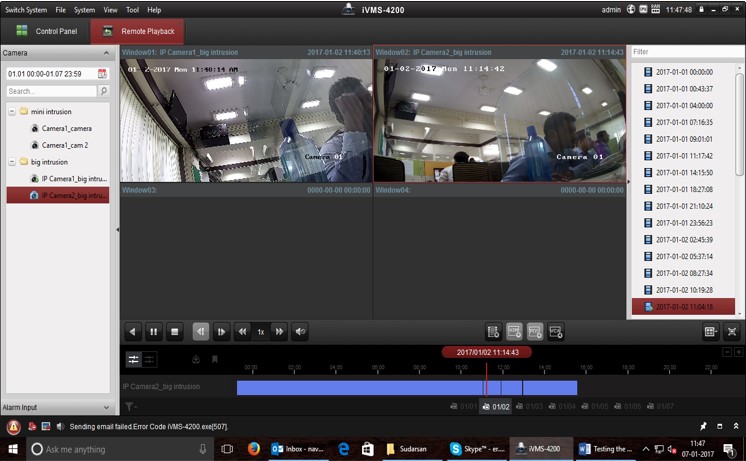Stop playback with the stop button
This screenshot has width=746, height=461.
[x=174, y=331]
